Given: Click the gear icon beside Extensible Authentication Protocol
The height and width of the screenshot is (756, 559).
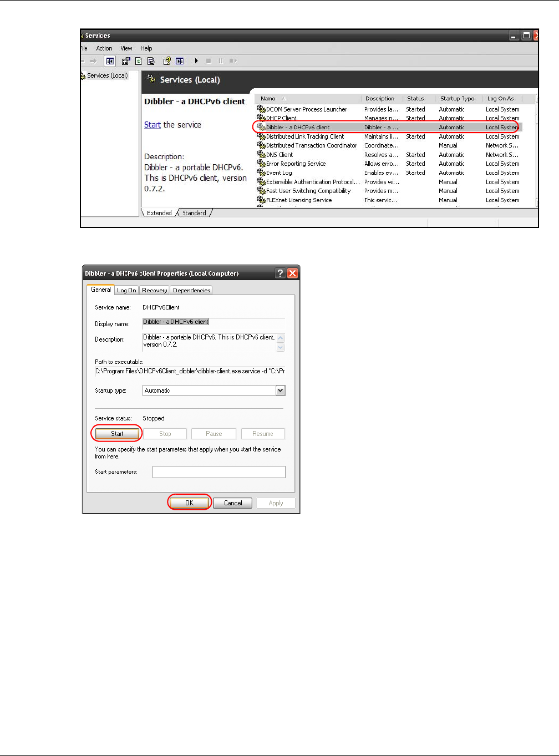Looking at the screenshot, I should pyautogui.click(x=261, y=182).
